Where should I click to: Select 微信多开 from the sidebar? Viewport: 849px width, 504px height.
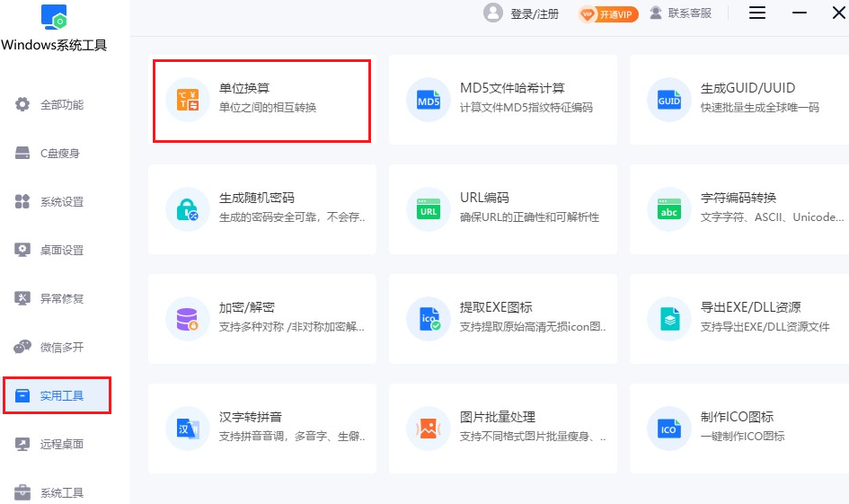pos(61,347)
